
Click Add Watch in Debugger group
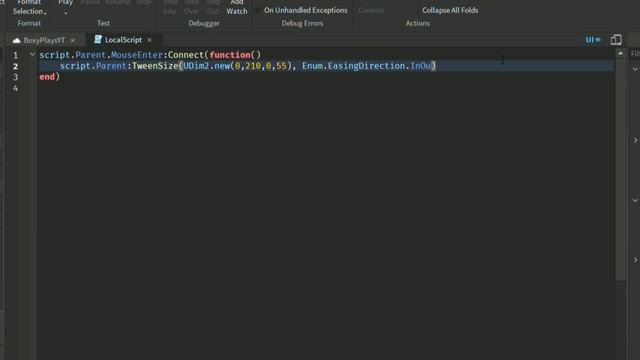click(x=237, y=8)
